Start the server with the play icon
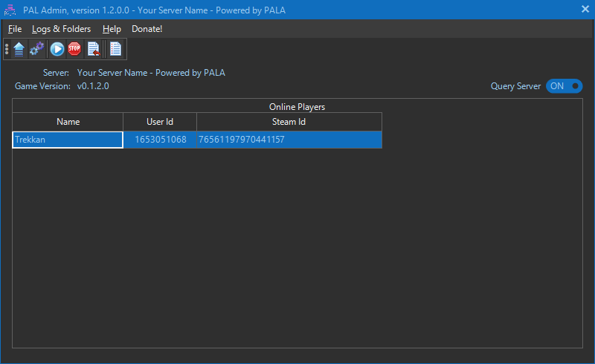The width and height of the screenshot is (595, 364). [x=57, y=50]
